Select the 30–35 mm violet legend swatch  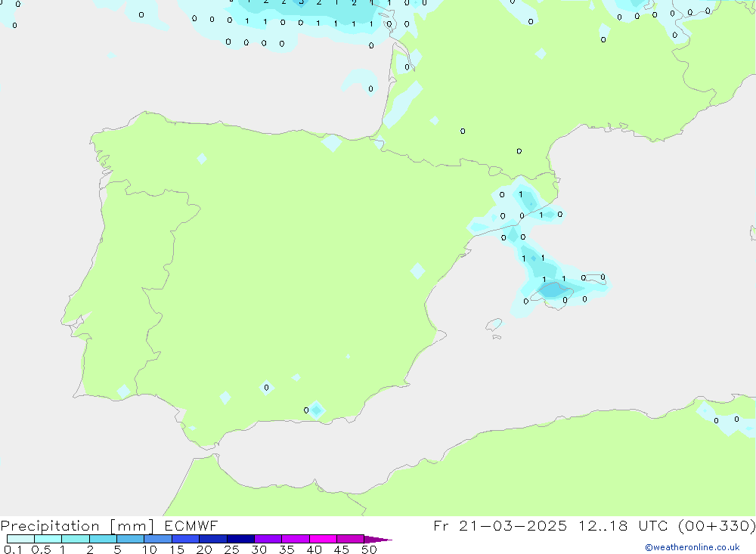[x=268, y=539]
